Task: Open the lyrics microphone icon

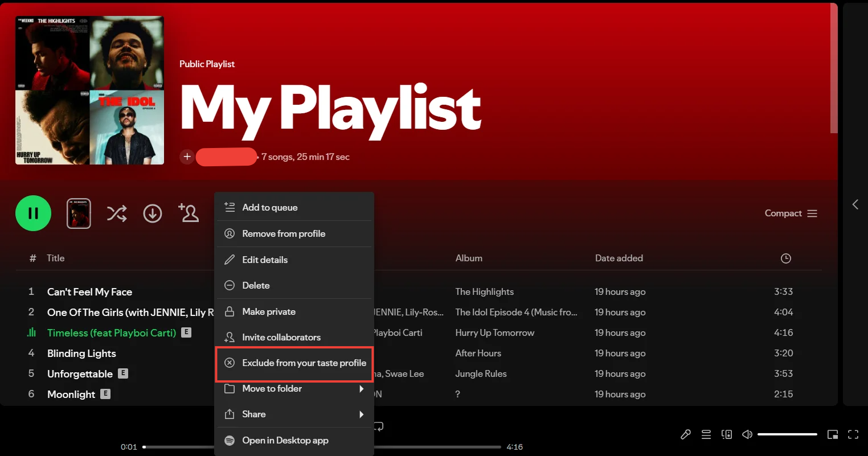Action: (x=686, y=434)
